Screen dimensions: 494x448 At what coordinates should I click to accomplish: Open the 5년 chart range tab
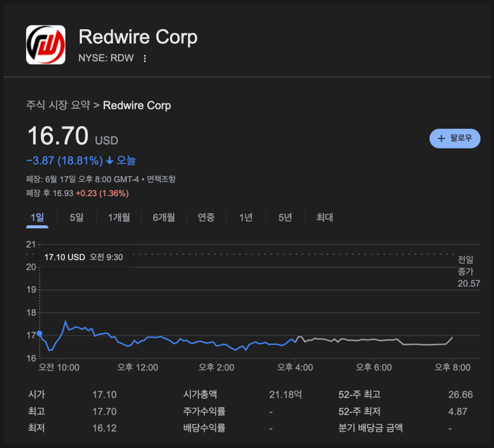pyautogui.click(x=285, y=218)
